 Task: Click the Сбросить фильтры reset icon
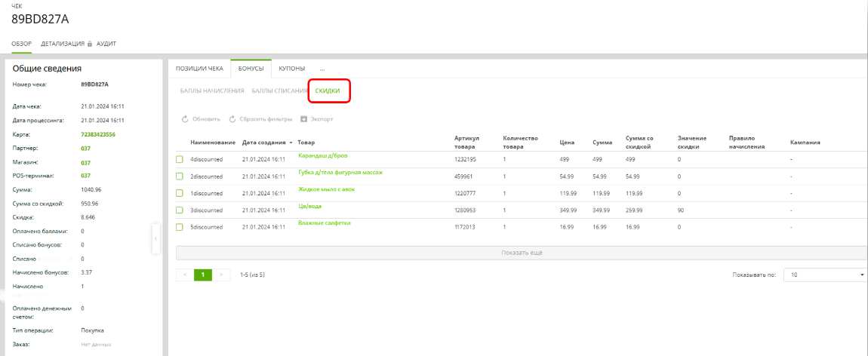[232, 119]
